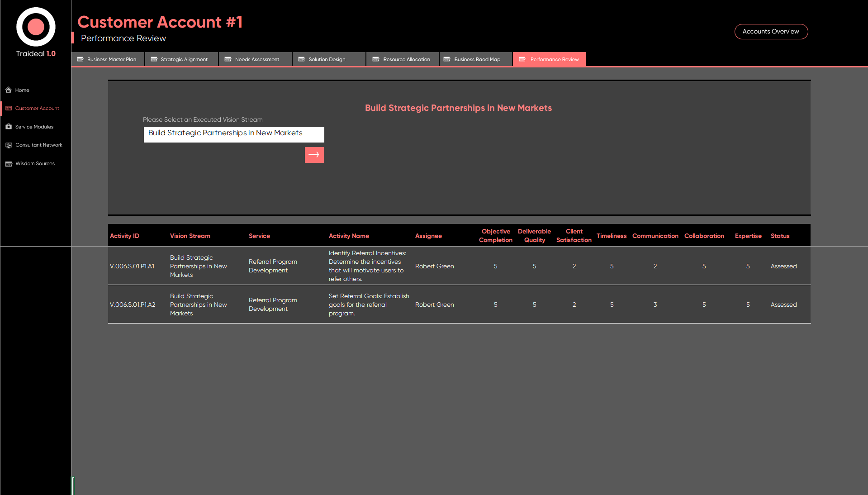868x495 pixels.
Task: Select activity row V.006.S.01.P1.A2
Action: 133,305
